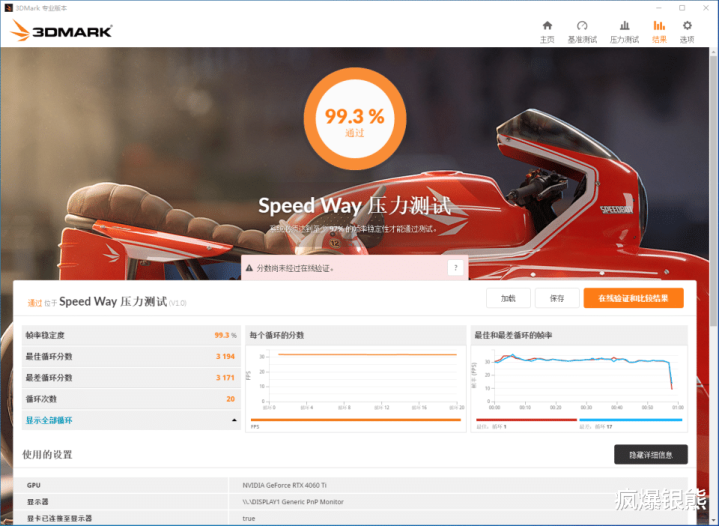The width and height of the screenshot is (719, 526).
Task: Click the blue worst loop legend bar
Action: pos(631,420)
